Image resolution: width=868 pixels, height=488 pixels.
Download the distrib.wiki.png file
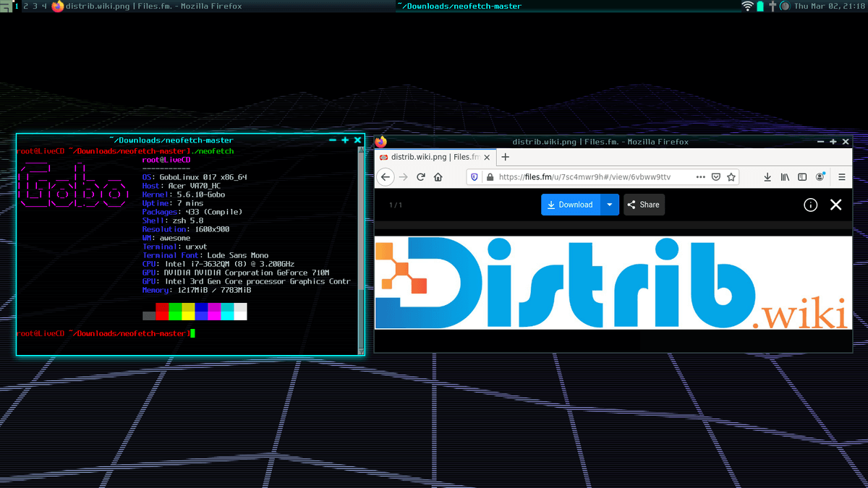571,205
